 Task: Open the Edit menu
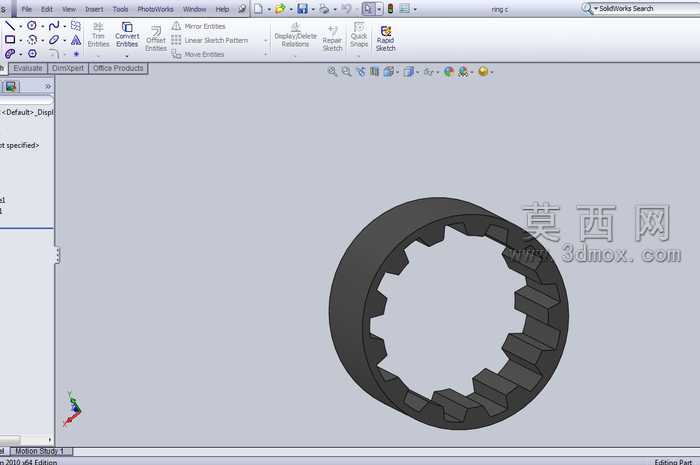(x=47, y=9)
